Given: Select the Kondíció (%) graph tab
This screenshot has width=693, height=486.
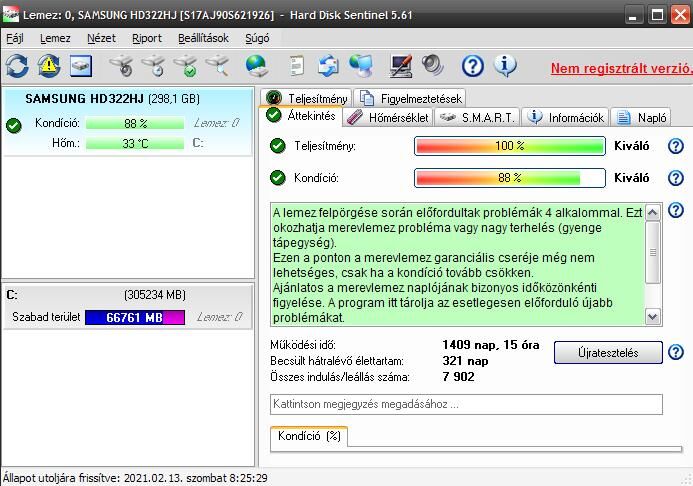Looking at the screenshot, I should pos(309,436).
